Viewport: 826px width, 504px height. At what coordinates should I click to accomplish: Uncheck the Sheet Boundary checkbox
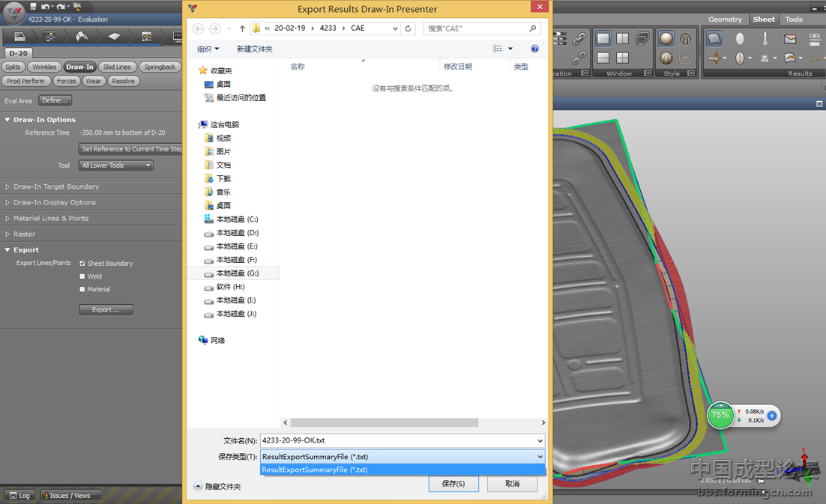(x=82, y=264)
